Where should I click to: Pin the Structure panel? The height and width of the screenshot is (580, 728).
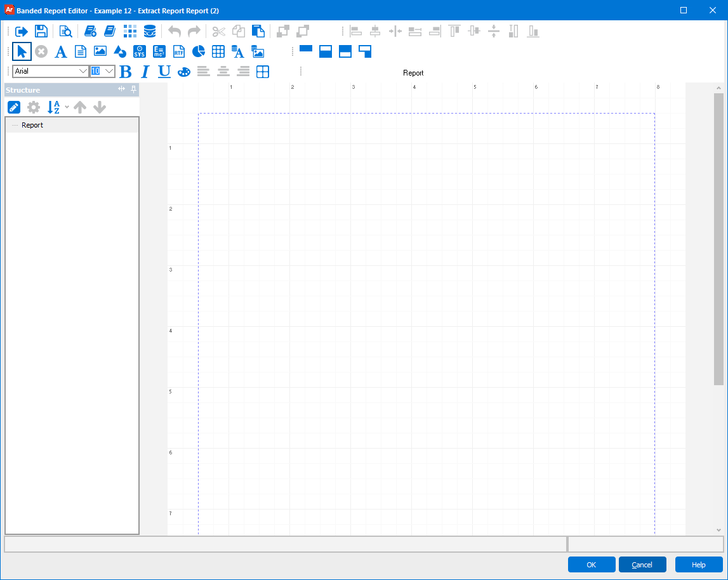133,89
